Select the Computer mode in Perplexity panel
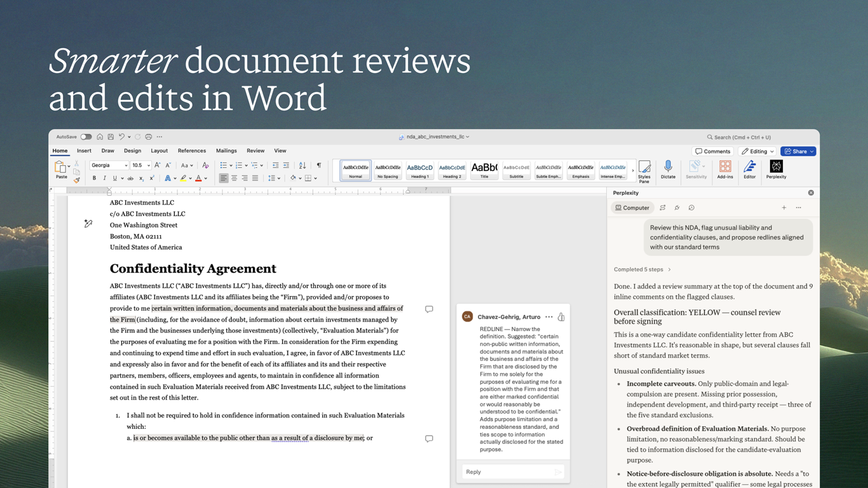The height and width of the screenshot is (488, 868). tap(632, 208)
